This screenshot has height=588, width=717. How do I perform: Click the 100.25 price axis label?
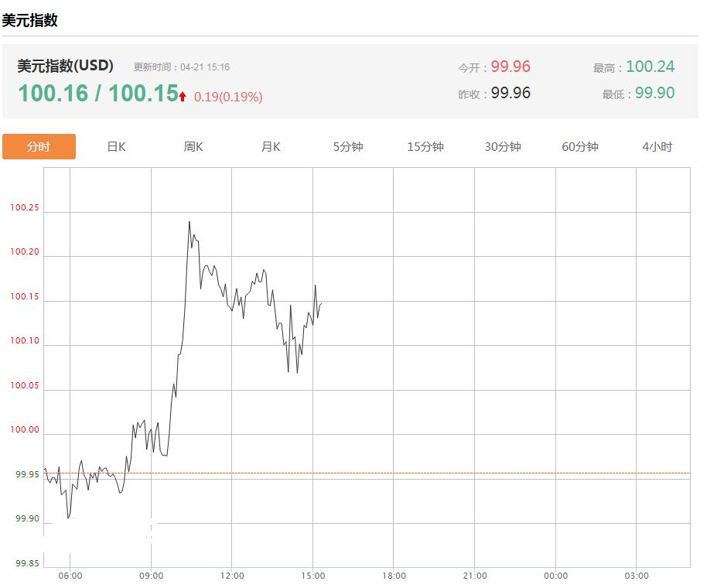(x=25, y=209)
